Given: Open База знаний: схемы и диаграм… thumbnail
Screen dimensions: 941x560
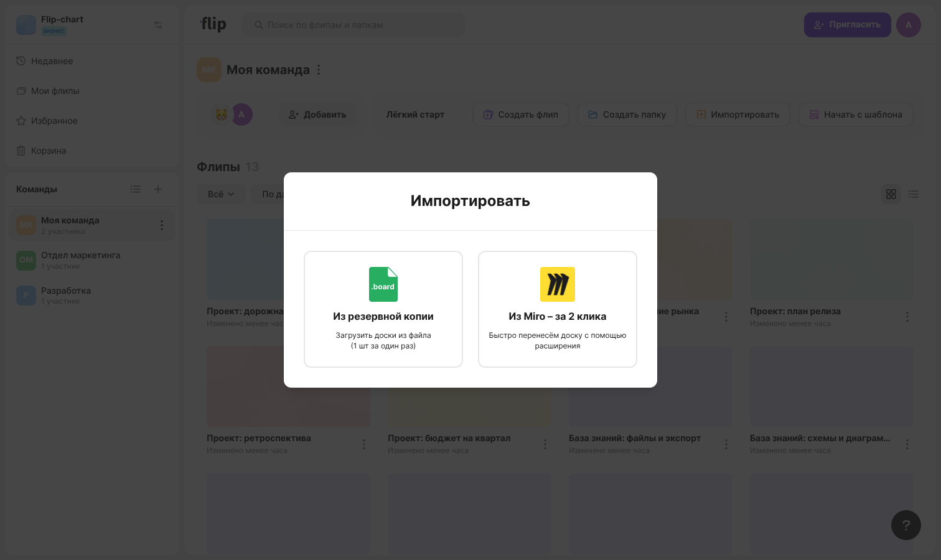Looking at the screenshot, I should click(831, 386).
